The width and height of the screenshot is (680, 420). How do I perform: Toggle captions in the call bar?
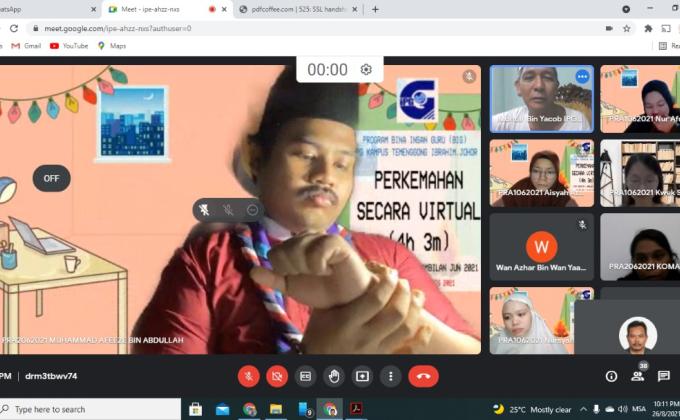pos(306,376)
